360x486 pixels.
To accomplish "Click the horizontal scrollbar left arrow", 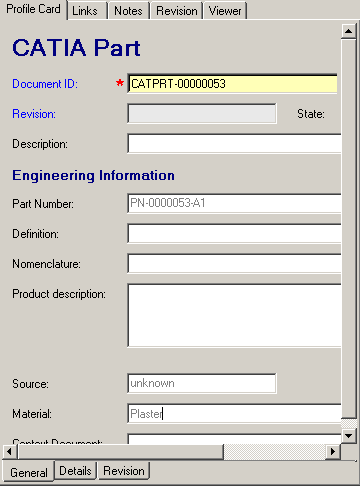I will (x=9, y=452).
